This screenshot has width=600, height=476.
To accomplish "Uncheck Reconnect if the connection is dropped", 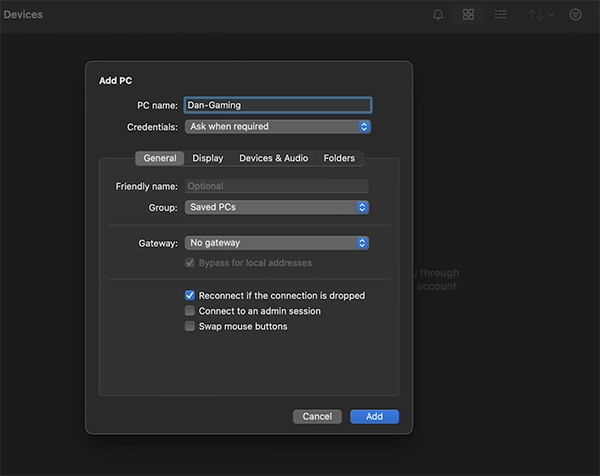I will click(x=189, y=295).
